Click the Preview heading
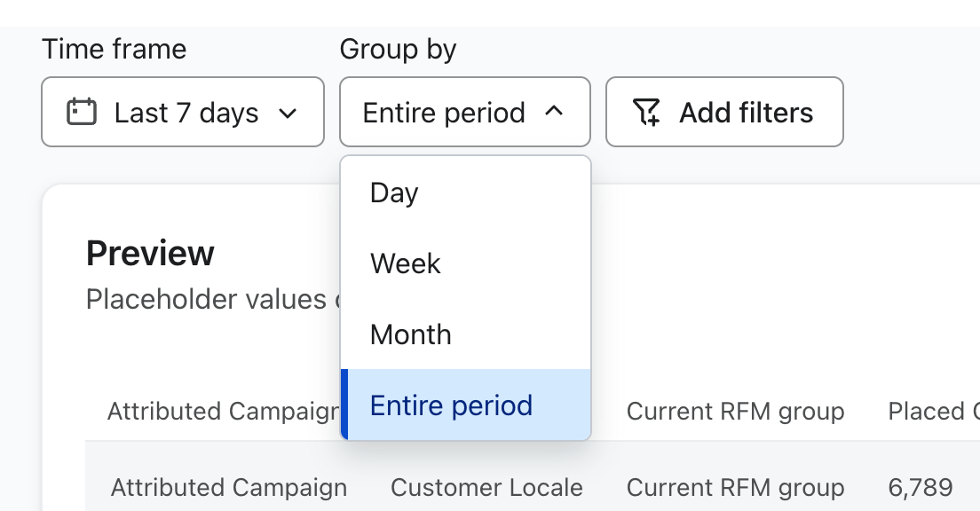 (x=150, y=254)
